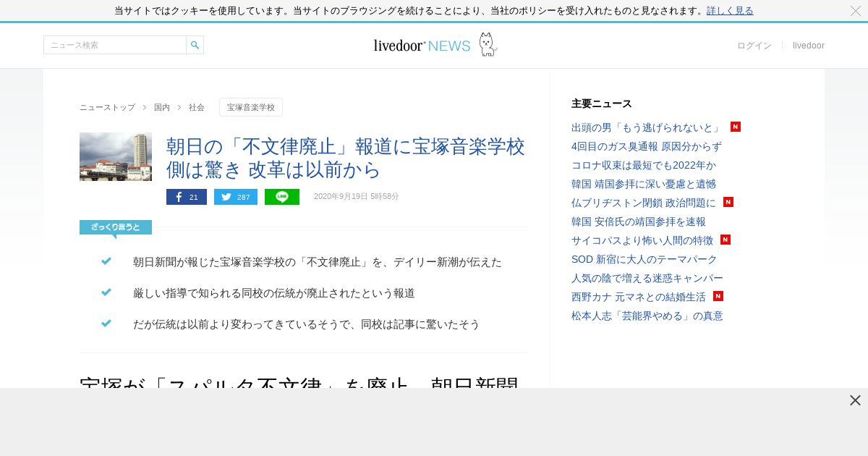868x456 pixels.
Task: Click checkmark beside だが伝統は summary
Action: (106, 324)
